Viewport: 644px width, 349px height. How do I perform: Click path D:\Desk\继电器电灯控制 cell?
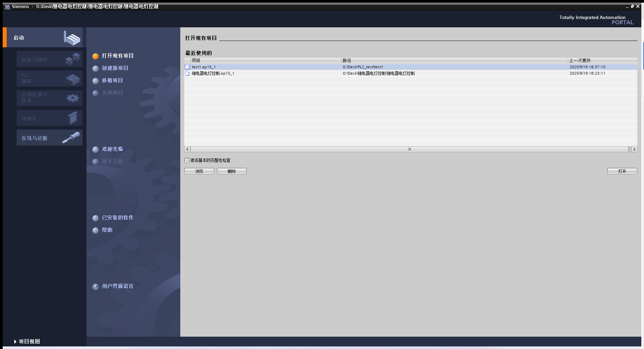(379, 73)
